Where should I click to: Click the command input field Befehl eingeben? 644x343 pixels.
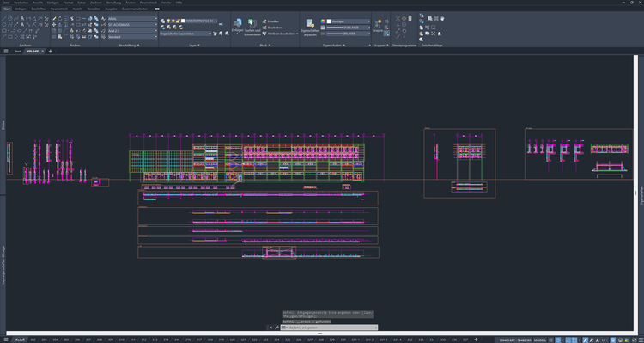[331, 328]
